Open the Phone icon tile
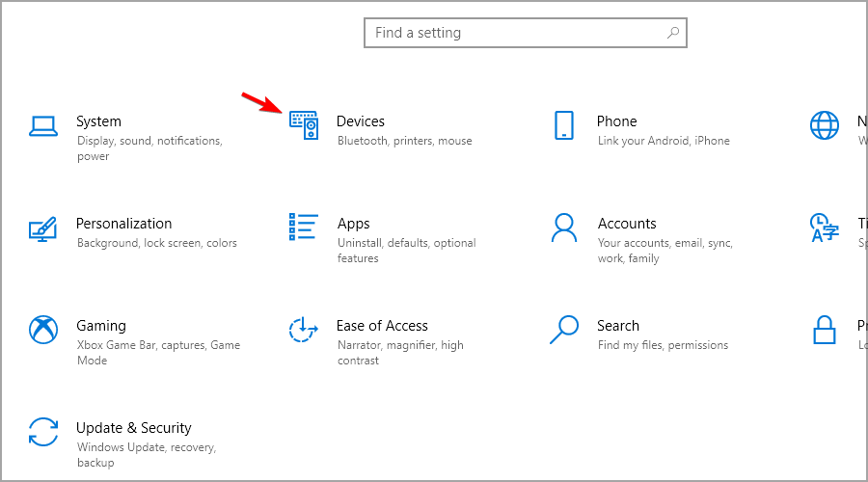Screen dimensions: 868x482 [564, 125]
